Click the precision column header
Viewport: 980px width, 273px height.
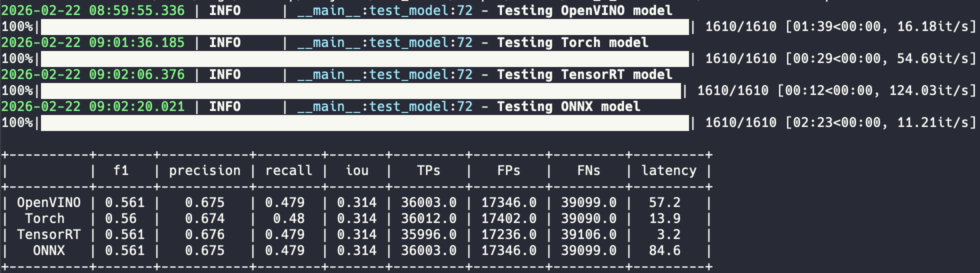205,170
